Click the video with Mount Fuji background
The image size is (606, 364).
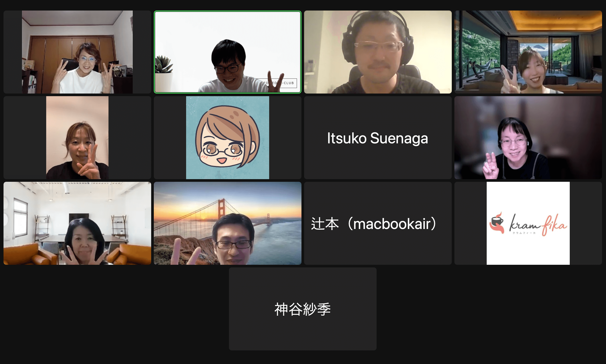click(528, 52)
